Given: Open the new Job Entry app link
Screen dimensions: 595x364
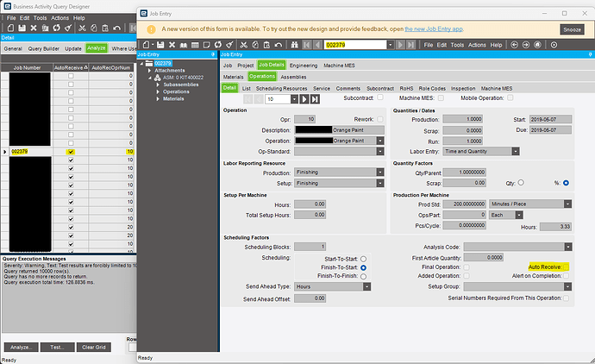Looking at the screenshot, I should 434,28.
